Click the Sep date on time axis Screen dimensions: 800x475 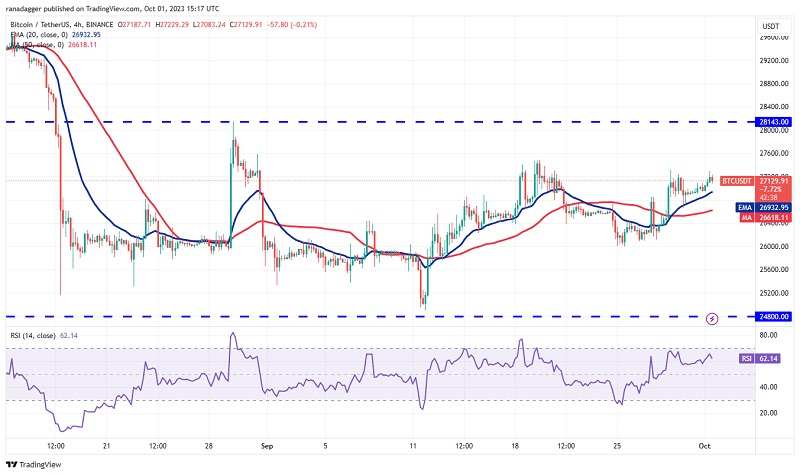[x=267, y=446]
